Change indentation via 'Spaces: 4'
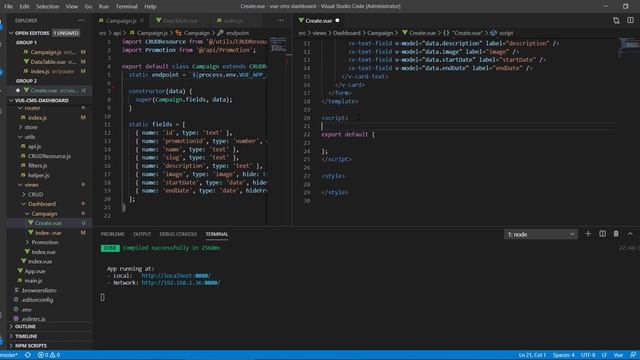 click(x=564, y=355)
